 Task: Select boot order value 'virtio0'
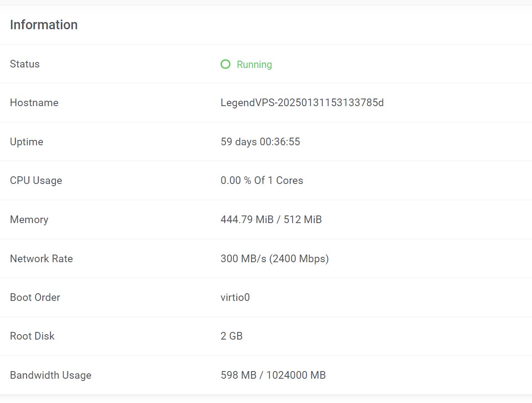coord(235,297)
